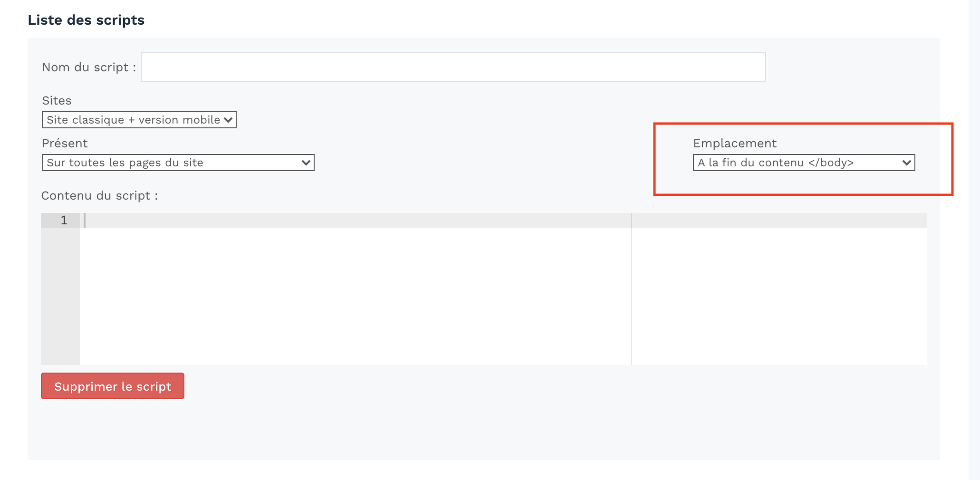Click the Emplacement dropdown chevron arrow
The width and height of the screenshot is (980, 480).
click(907, 163)
